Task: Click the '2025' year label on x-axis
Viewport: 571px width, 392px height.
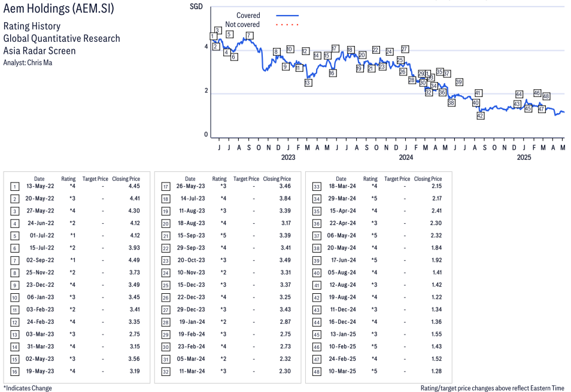Action: click(524, 157)
